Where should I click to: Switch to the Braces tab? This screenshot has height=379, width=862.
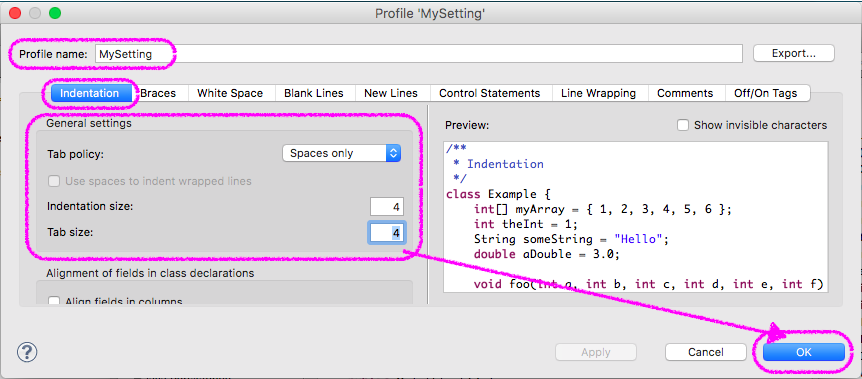[x=158, y=93]
